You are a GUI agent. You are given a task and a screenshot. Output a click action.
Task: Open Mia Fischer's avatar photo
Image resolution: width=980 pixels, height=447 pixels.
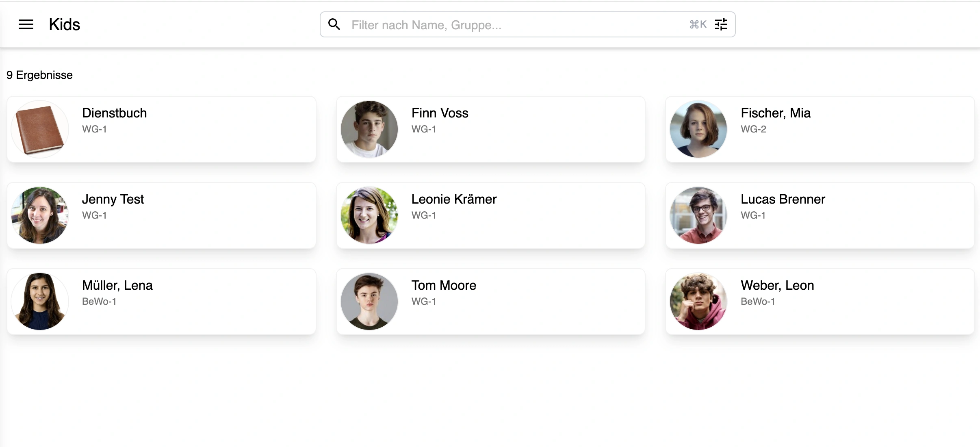click(x=698, y=129)
